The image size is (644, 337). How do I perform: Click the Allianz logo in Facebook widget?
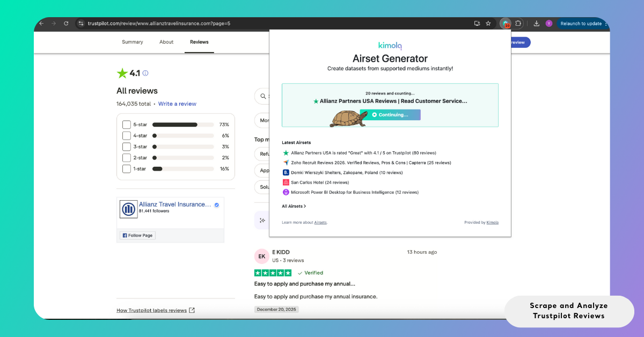point(128,209)
